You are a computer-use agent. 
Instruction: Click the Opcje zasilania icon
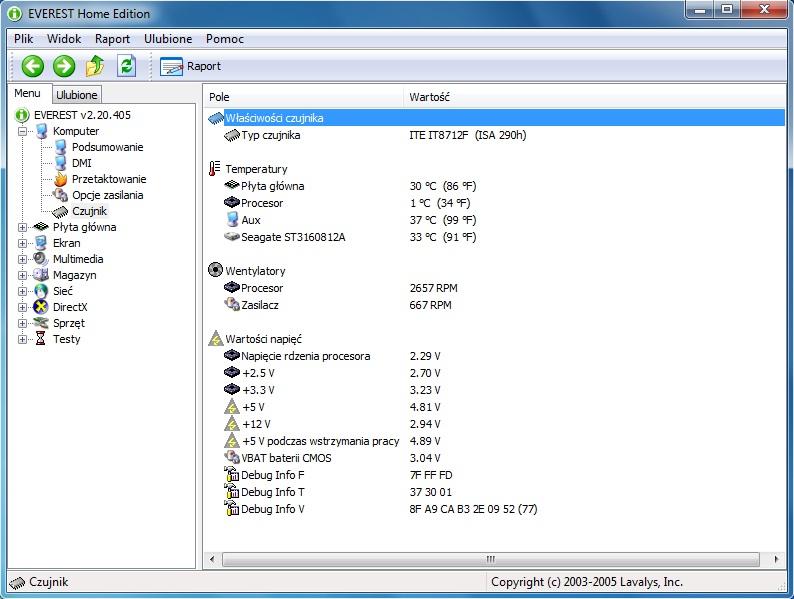click(x=60, y=195)
